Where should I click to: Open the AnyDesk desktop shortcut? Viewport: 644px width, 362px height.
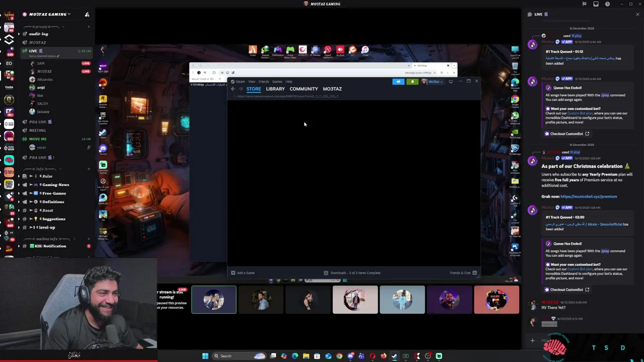[340, 51]
